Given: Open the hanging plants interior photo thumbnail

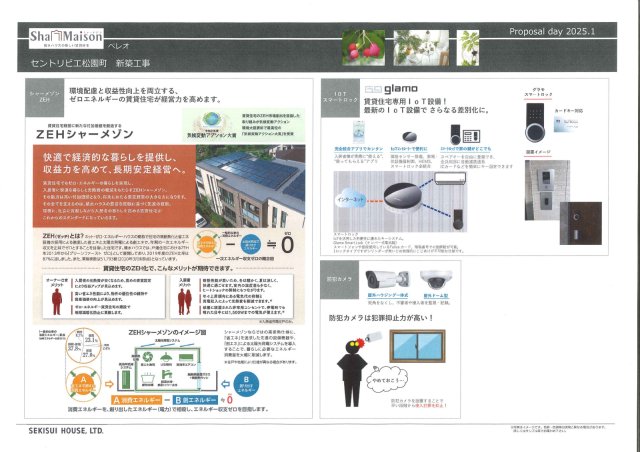Looking at the screenshot, I should click(421, 47).
